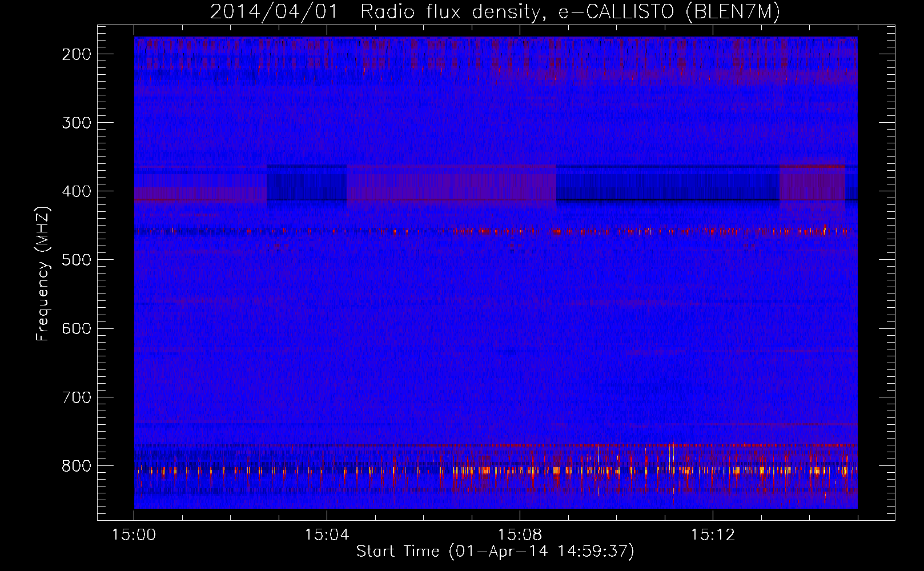Click the 600 frequency tick label
Viewport: 924px width, 571px height.
point(76,328)
